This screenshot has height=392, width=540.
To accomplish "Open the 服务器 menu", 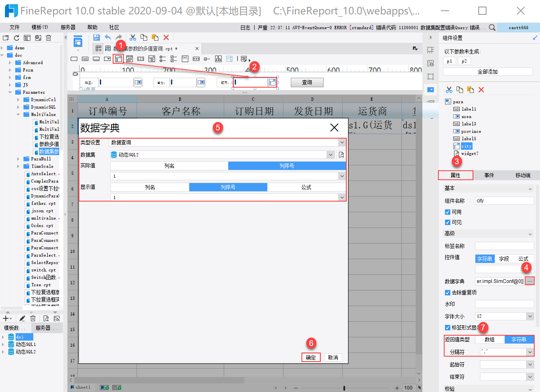I will click(68, 28).
